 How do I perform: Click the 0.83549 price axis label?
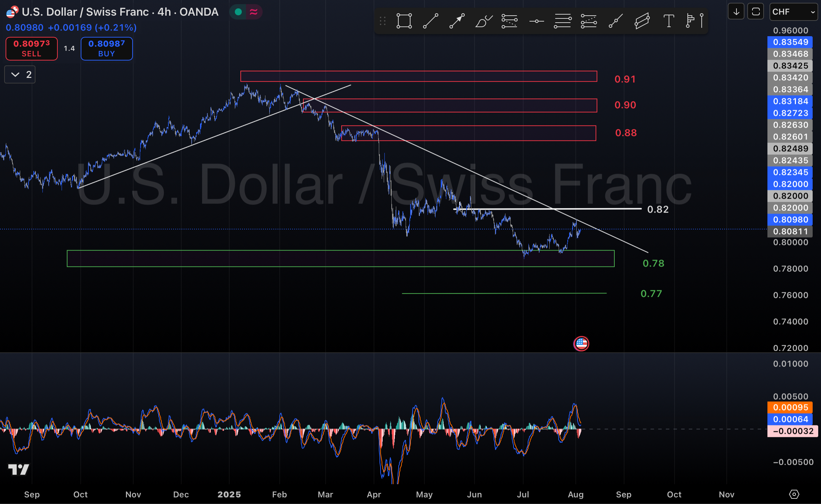tap(790, 42)
